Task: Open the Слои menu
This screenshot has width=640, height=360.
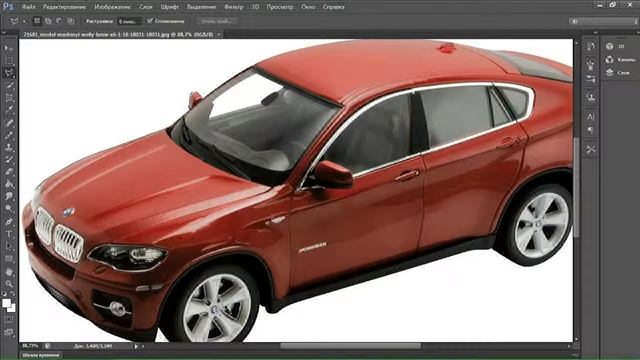Action: coord(146,7)
